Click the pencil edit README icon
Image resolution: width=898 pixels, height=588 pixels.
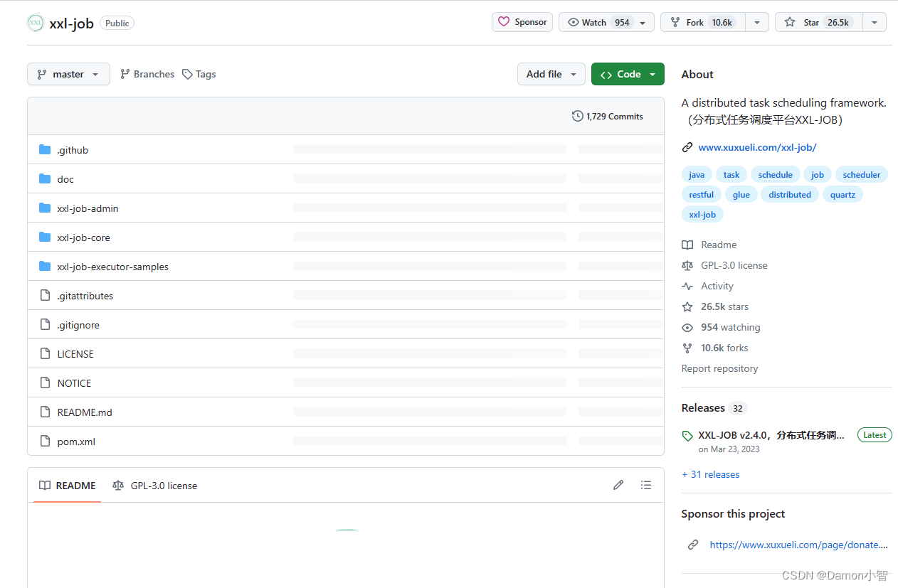(x=618, y=485)
